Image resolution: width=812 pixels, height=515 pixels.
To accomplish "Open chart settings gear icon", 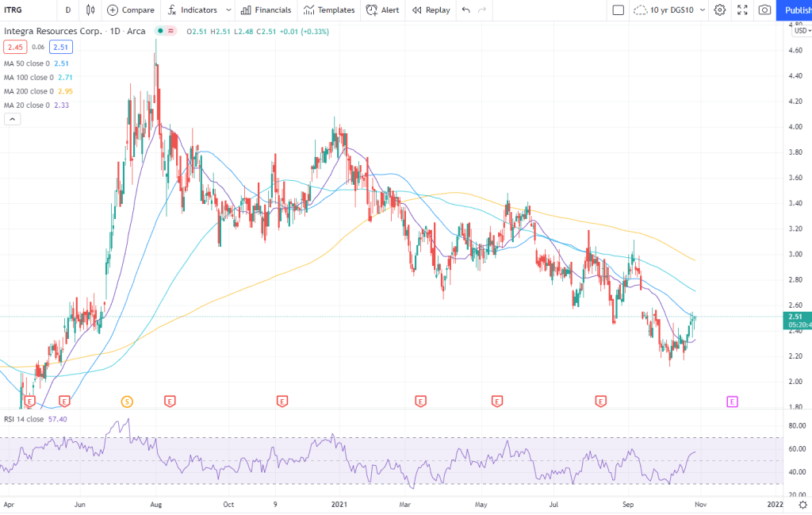I will tap(719, 10).
